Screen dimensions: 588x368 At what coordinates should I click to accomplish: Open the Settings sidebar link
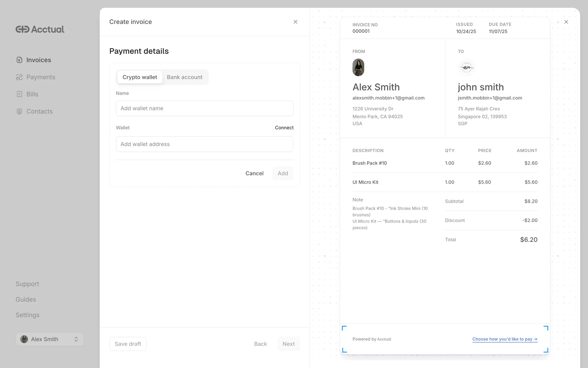(28, 315)
